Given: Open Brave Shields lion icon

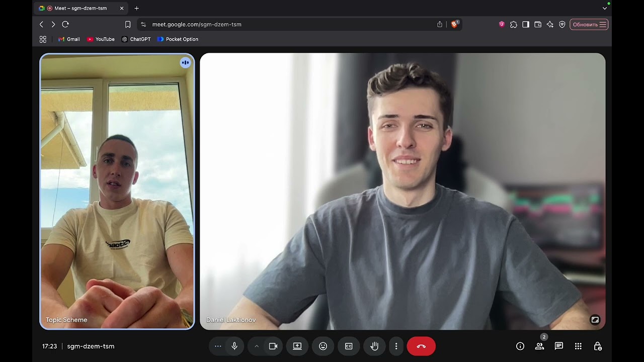Looking at the screenshot, I should click(x=454, y=24).
